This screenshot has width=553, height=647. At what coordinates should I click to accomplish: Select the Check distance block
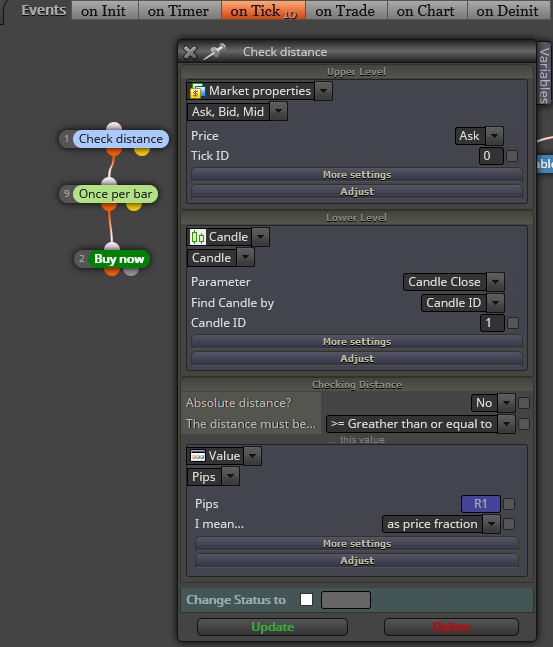[x=121, y=139]
